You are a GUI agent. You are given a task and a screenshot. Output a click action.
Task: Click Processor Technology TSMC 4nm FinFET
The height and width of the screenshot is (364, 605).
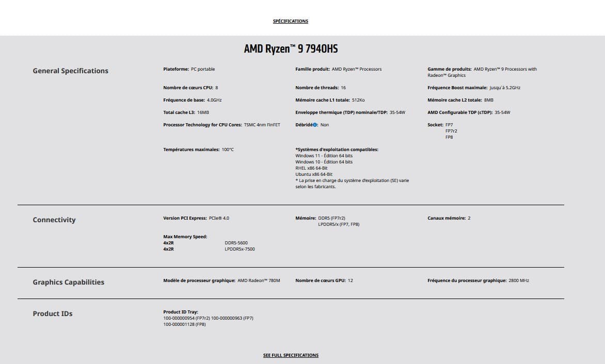(222, 125)
